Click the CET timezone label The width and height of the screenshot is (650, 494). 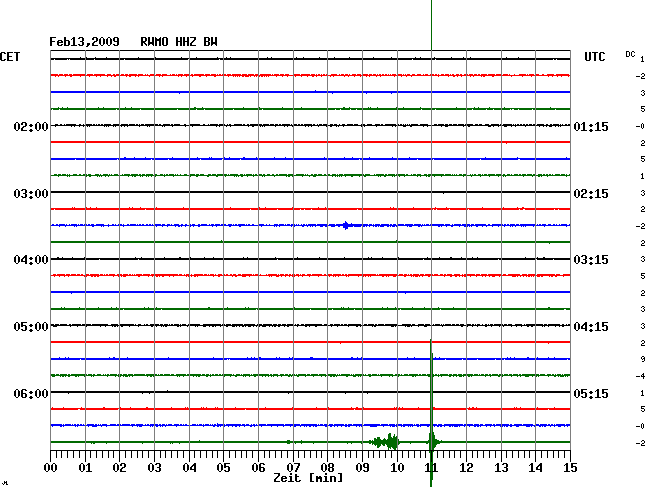[x=10, y=57]
